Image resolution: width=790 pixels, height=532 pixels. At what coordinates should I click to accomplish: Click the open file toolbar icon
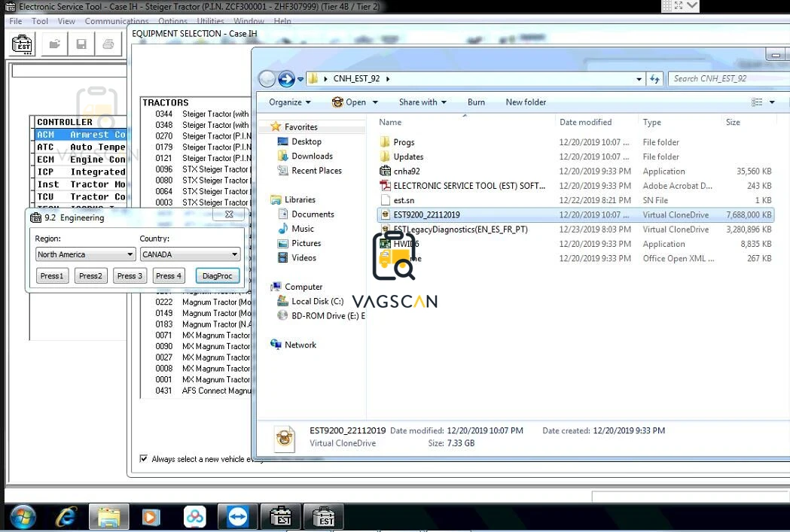point(54,44)
